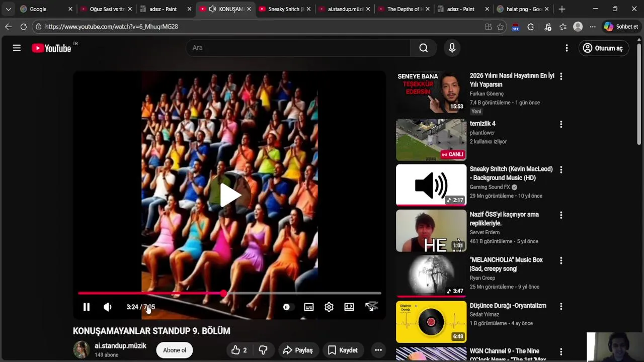
Task: Open the player settings gear
Action: (x=329, y=307)
